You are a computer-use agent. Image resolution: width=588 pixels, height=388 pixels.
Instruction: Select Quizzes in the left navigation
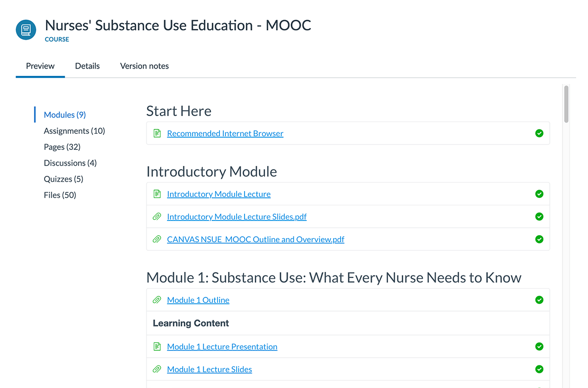(63, 179)
